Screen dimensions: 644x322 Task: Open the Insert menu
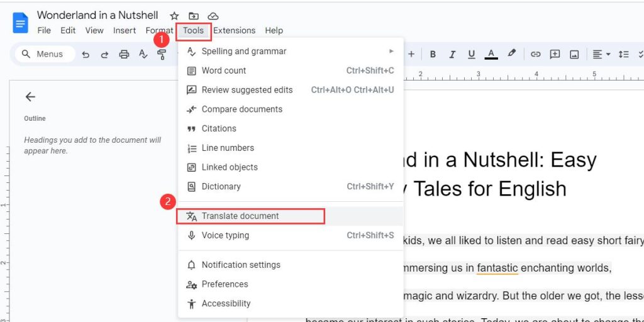click(x=125, y=30)
